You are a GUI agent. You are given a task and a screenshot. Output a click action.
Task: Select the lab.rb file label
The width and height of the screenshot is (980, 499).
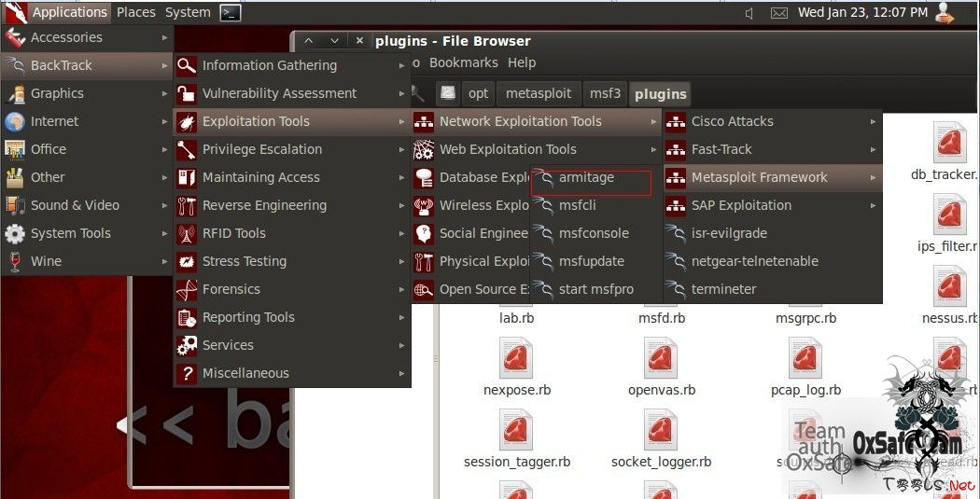[x=516, y=318]
